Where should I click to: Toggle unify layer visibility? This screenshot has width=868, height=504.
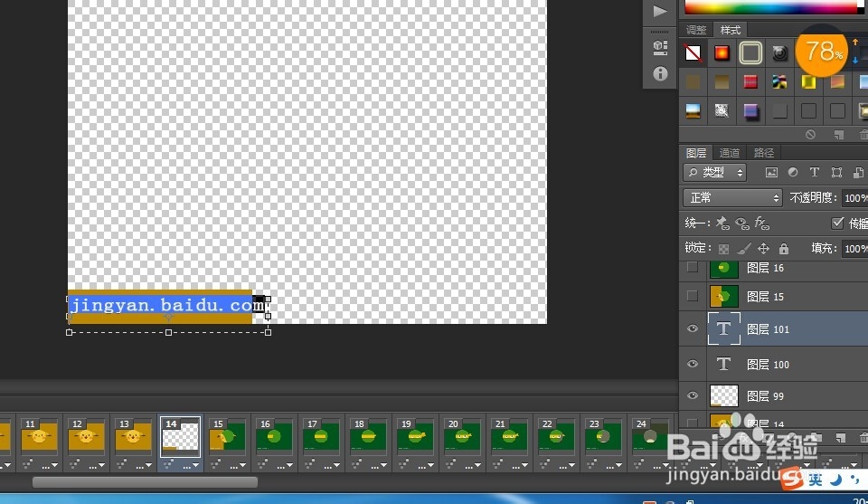[x=741, y=223]
